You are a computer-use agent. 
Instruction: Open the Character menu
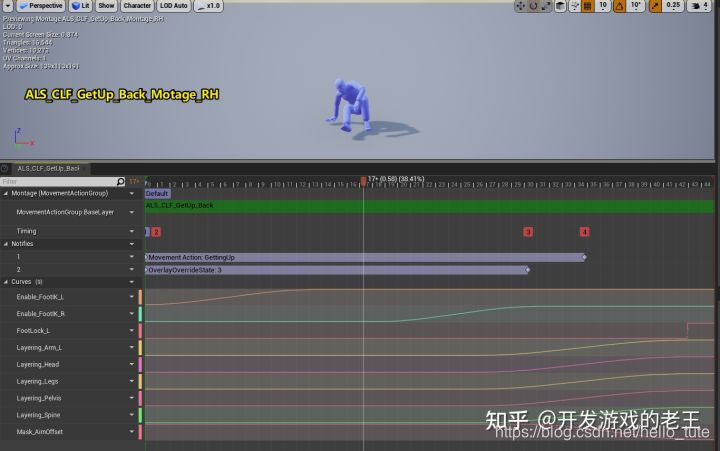point(137,6)
